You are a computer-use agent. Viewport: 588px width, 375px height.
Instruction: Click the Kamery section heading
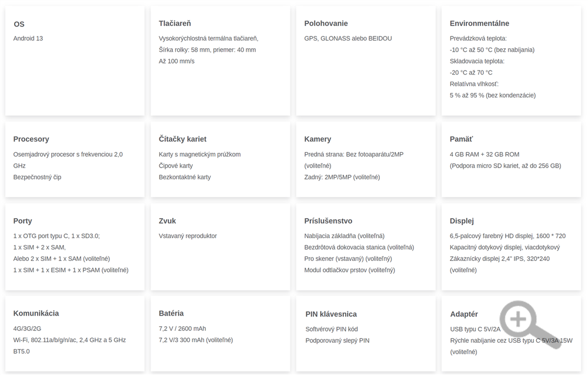318,139
